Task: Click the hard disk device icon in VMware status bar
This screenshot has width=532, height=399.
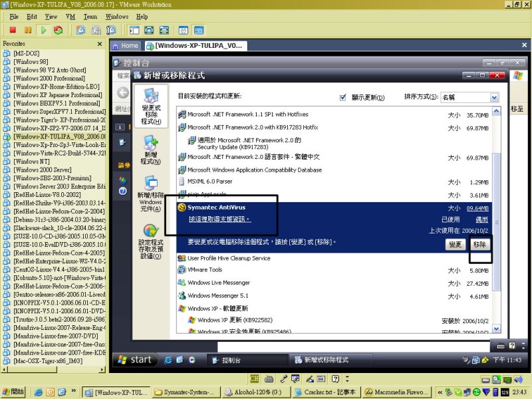Action: click(486, 380)
